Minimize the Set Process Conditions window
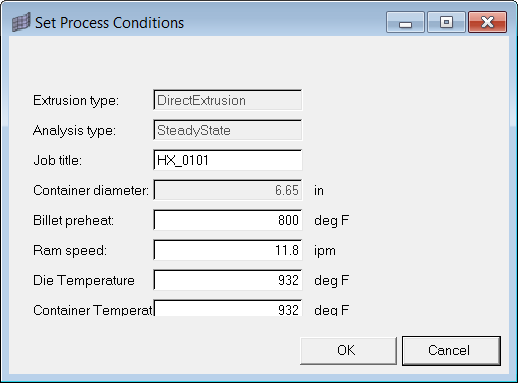This screenshot has width=518, height=383. 405,22
